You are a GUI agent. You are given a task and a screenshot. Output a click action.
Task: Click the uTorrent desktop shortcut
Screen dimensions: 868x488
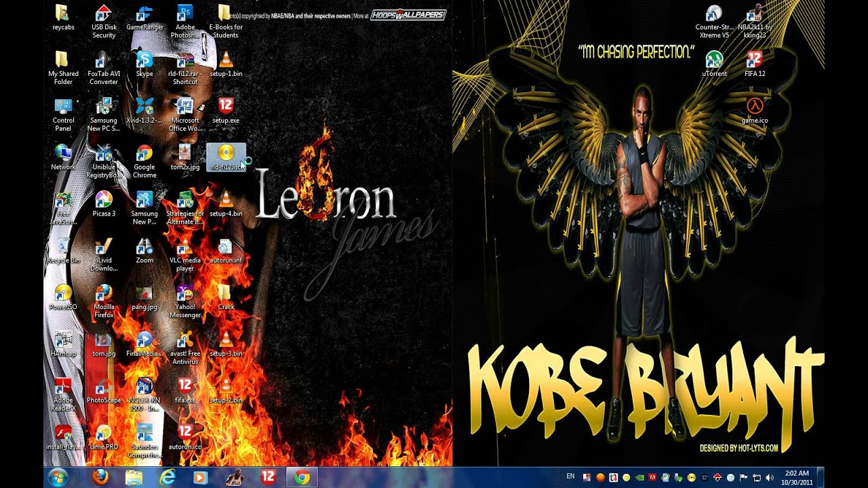pyautogui.click(x=714, y=65)
